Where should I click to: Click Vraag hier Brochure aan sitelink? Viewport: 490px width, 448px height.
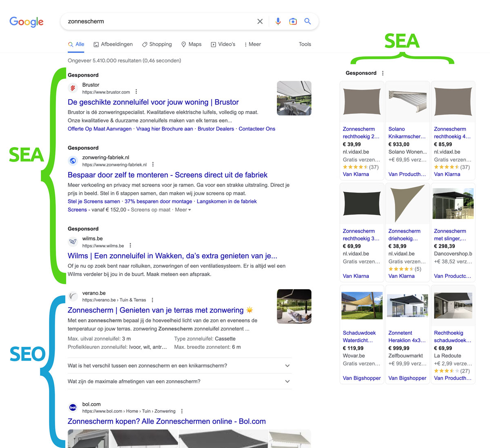pyautogui.click(x=165, y=129)
